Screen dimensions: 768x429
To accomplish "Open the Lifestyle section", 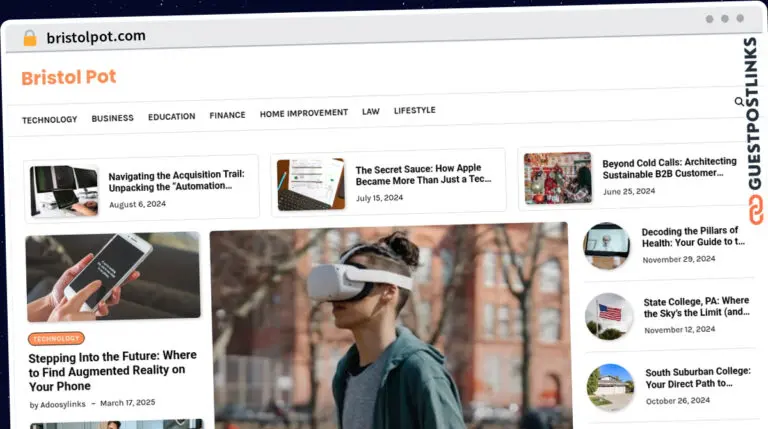I will tap(414, 111).
